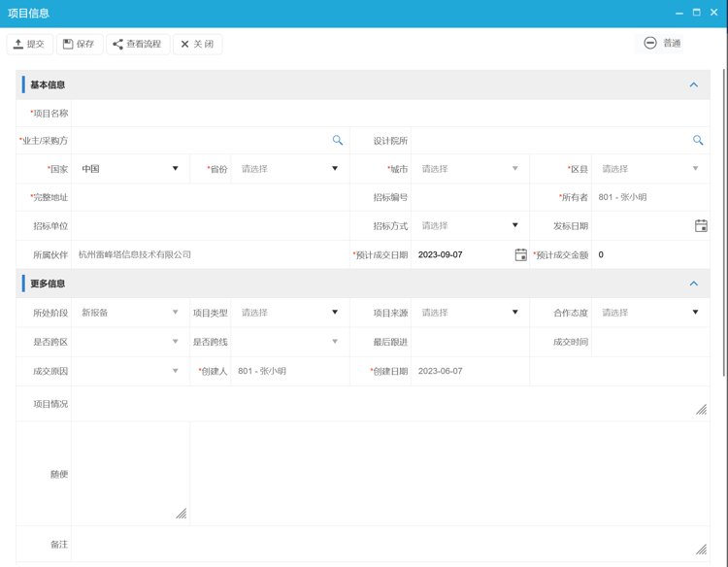Click the 普通 minus-circle icon

pos(650,43)
